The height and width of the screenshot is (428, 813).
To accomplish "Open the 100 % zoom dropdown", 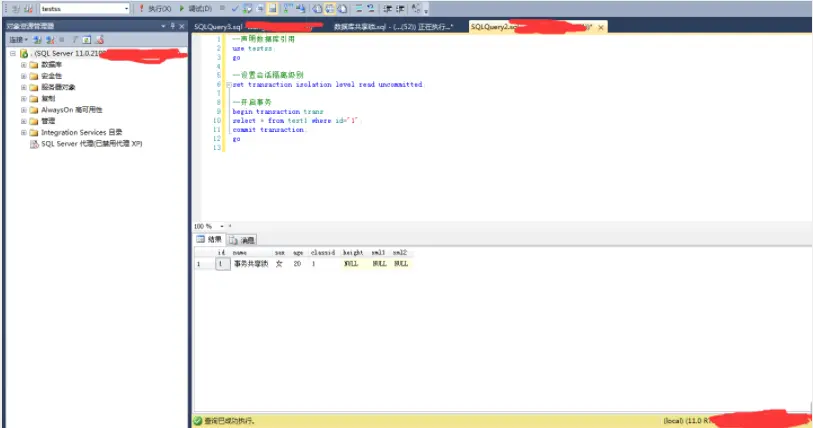I will (222, 226).
